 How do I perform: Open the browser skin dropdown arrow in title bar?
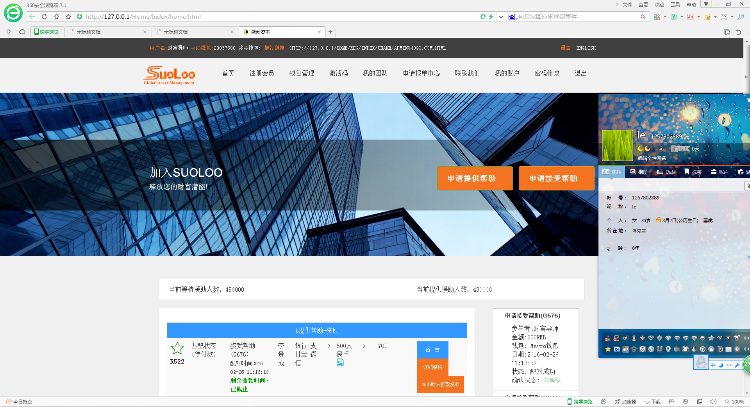pos(706,4)
